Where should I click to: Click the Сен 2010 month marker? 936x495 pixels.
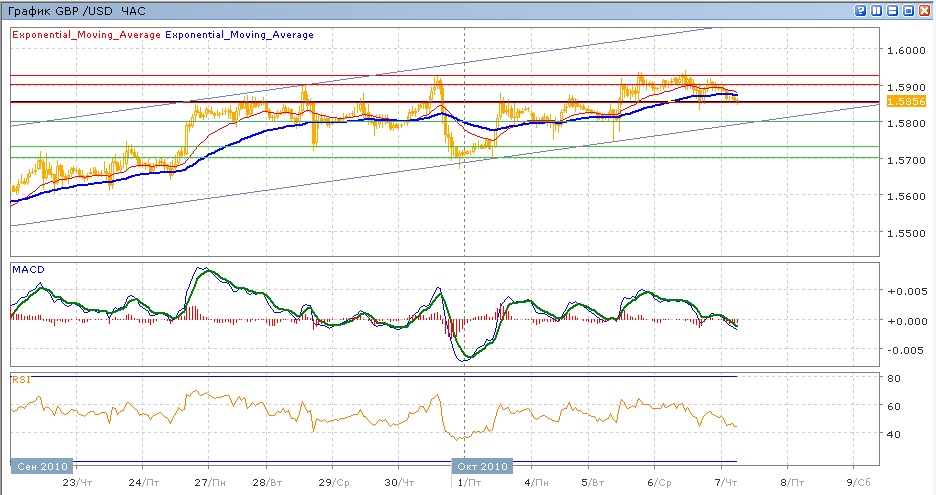pyautogui.click(x=40, y=466)
